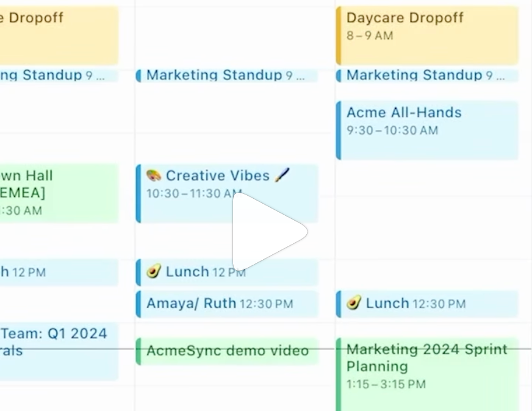Select the Amaya/ Ruth 12:30 PM meeting
The image size is (532, 411).
coord(227,304)
